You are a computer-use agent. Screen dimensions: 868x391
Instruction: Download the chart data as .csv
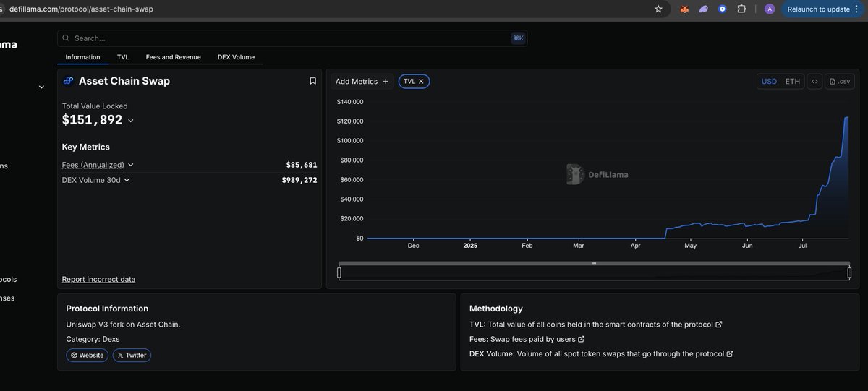point(841,82)
